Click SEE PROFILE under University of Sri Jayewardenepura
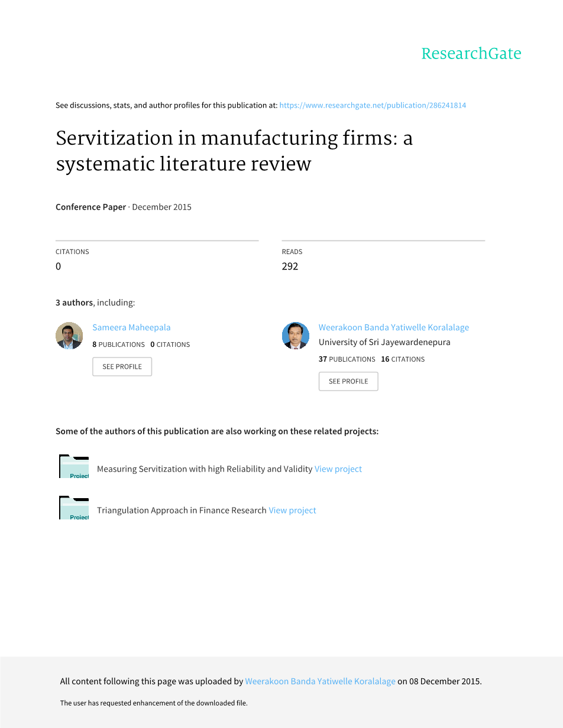Viewport: 563px width, 728px height. pyautogui.click(x=348, y=382)
